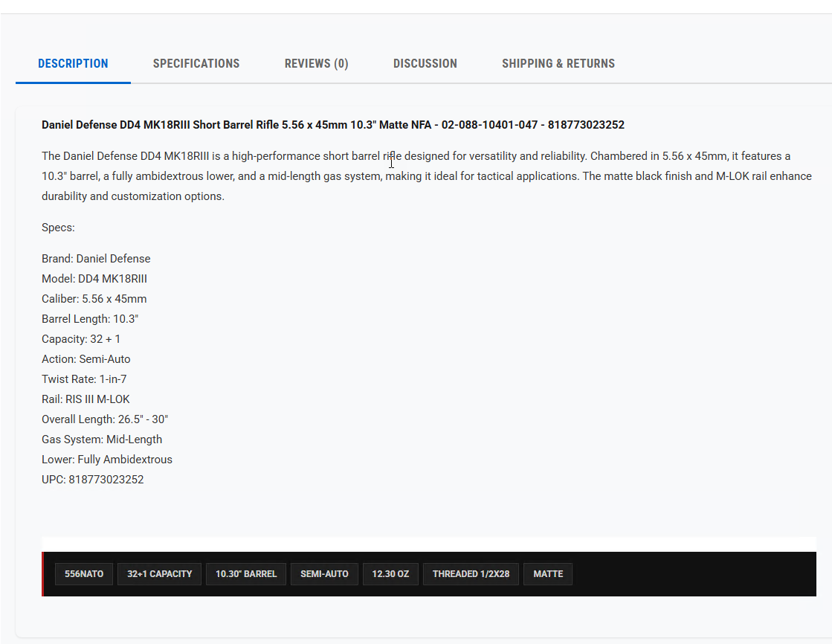View the SHIPPING & RETURNS tab

pyautogui.click(x=558, y=63)
